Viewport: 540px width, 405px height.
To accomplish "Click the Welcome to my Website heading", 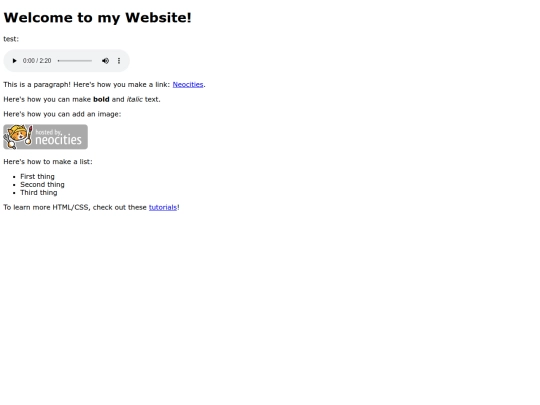I will [97, 18].
